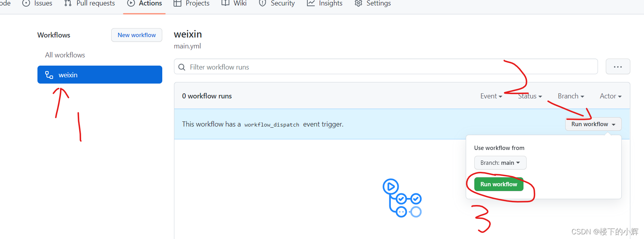The image size is (644, 239).
Task: Open the Issues tab
Action: [x=37, y=4]
